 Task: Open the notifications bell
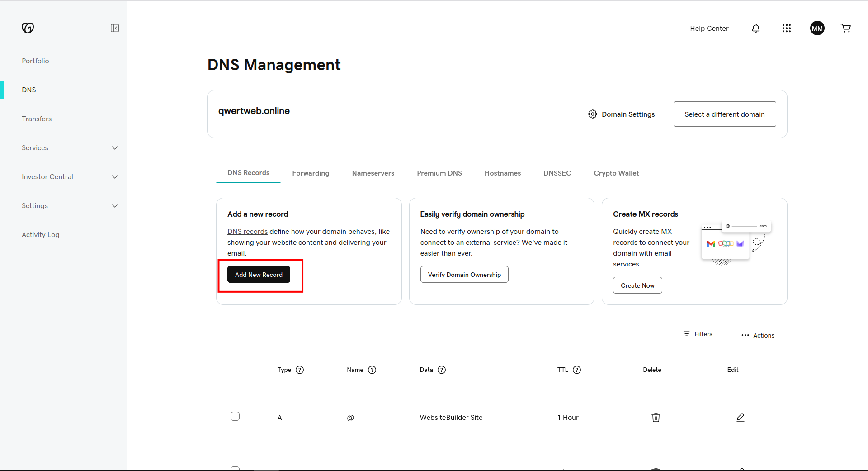(x=755, y=28)
